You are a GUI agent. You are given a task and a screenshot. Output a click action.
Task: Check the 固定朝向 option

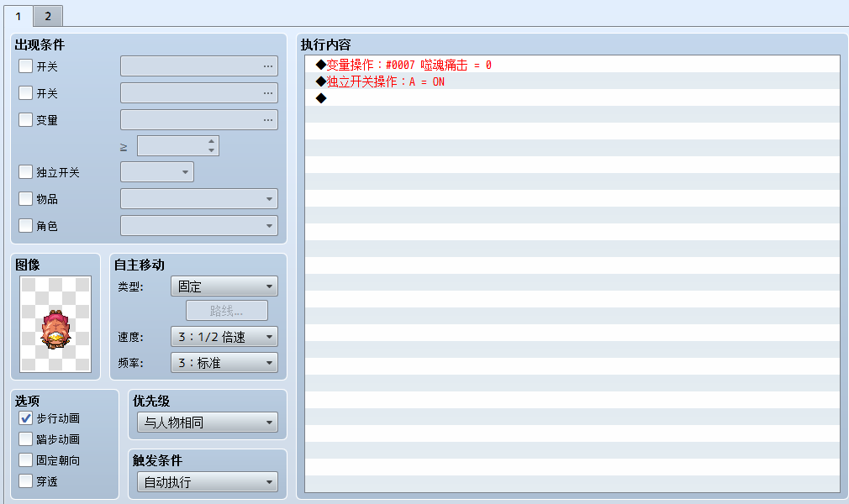click(x=25, y=460)
